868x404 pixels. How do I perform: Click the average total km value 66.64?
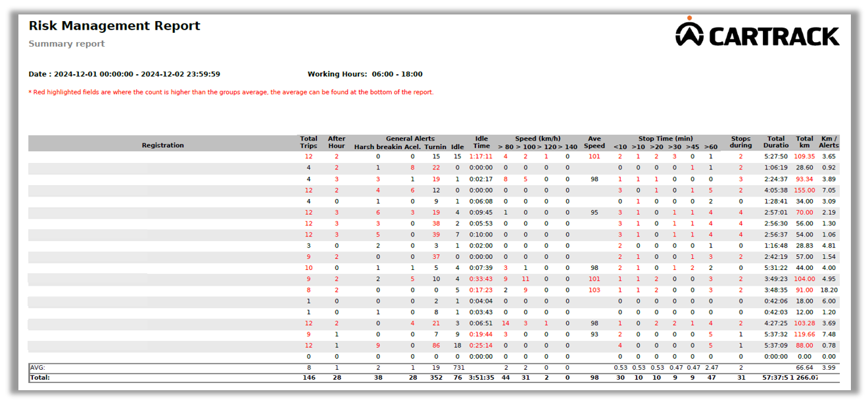point(804,369)
